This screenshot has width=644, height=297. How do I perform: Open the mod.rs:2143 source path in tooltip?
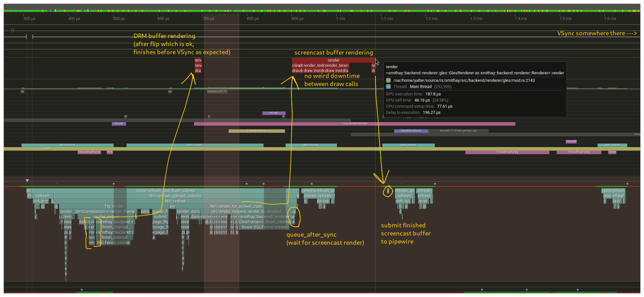tap(464, 80)
